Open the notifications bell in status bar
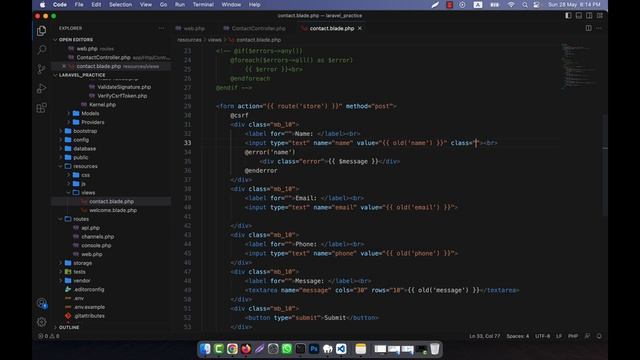Image resolution: width=640 pixels, height=360 pixels. click(x=599, y=336)
